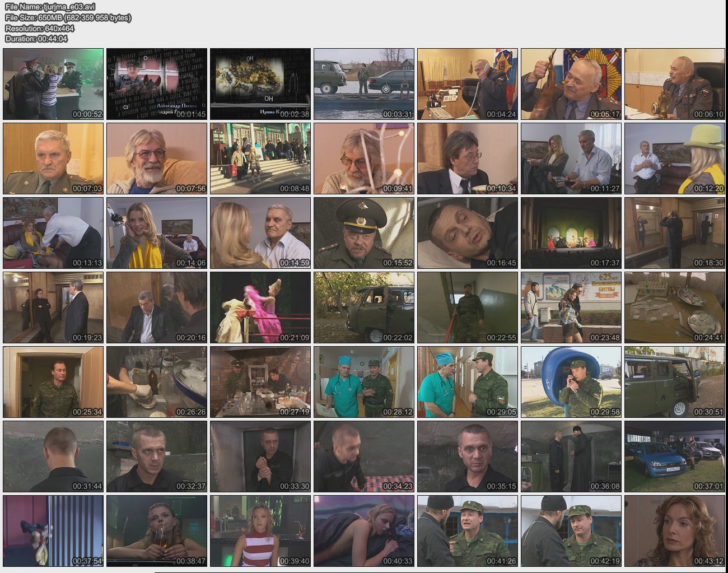Click the 00:15:52 officer in cap frame
This screenshot has width=728, height=573.
(364, 233)
